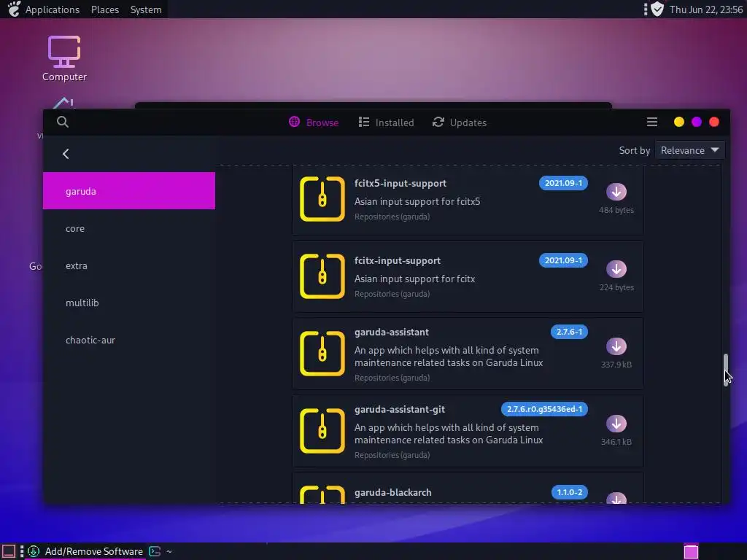This screenshot has height=560, width=747.
Task: Click the '337.9 kB' size label
Action: pos(616,365)
